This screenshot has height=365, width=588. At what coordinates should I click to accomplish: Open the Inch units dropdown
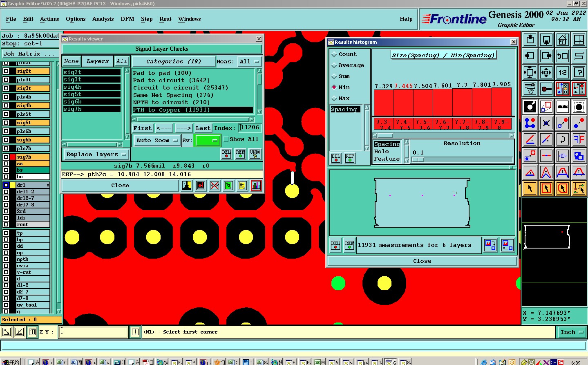tap(571, 332)
